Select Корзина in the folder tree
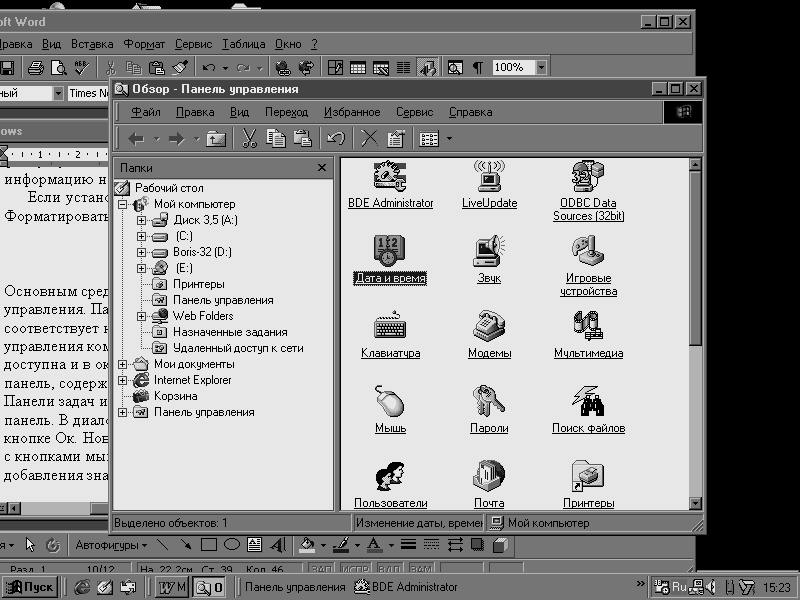800x600 pixels. tap(176, 396)
